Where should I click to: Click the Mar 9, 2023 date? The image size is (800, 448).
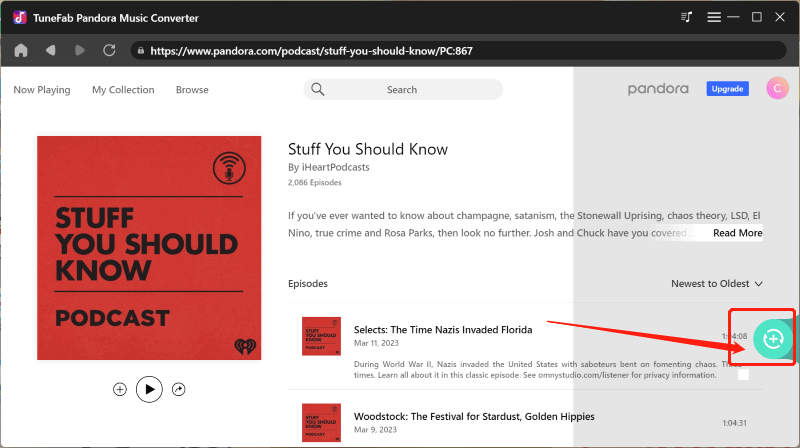pyautogui.click(x=376, y=430)
